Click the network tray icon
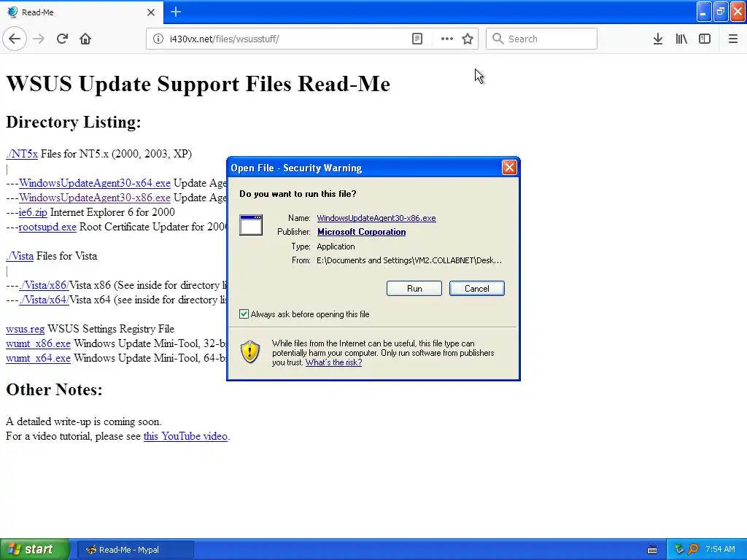Image resolution: width=747 pixels, height=560 pixels. (679, 549)
